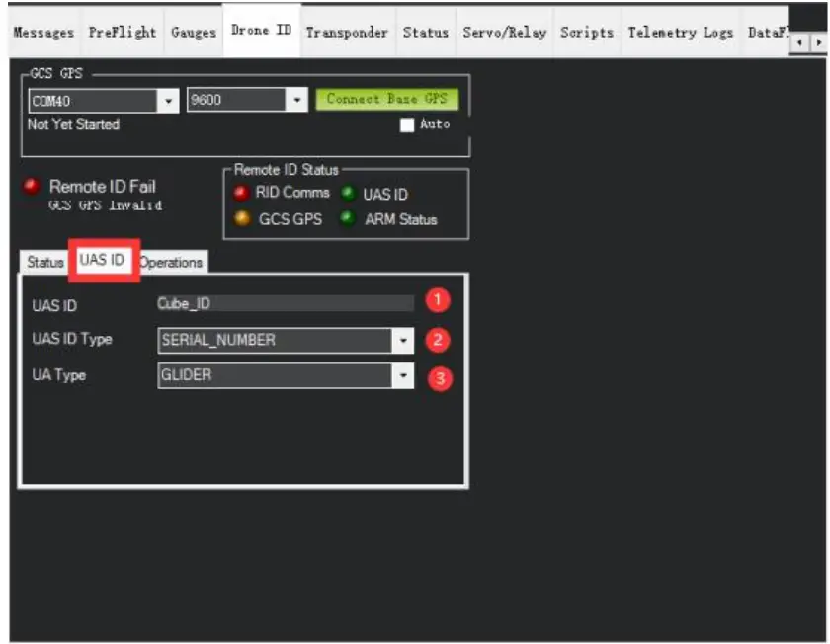Click the ARM Status label
Screen dimensions: 830x644
click(401, 219)
